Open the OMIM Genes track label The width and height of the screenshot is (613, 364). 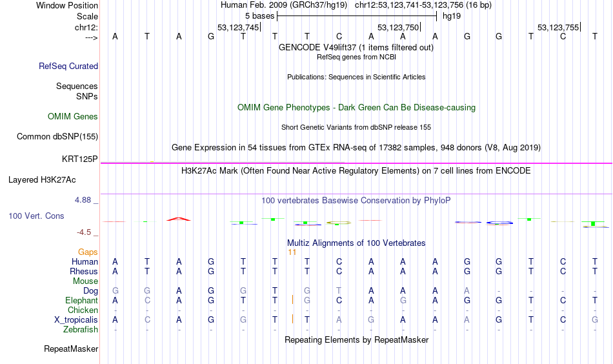click(73, 117)
